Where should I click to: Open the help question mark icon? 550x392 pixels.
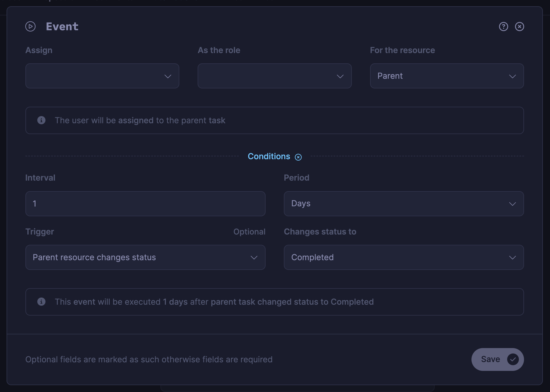pyautogui.click(x=503, y=27)
